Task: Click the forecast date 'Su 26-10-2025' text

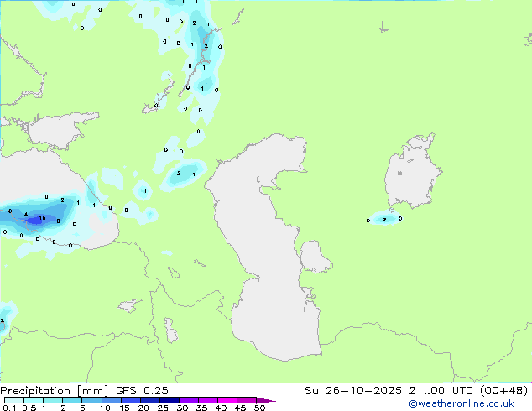Action: [353, 391]
